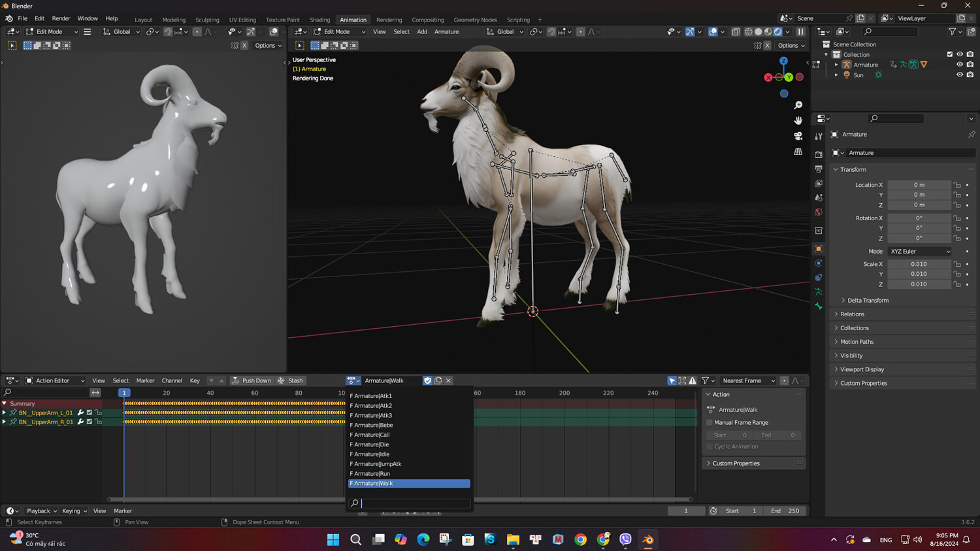Click the Stash action icon button
This screenshot has width=980, height=551.
[290, 380]
